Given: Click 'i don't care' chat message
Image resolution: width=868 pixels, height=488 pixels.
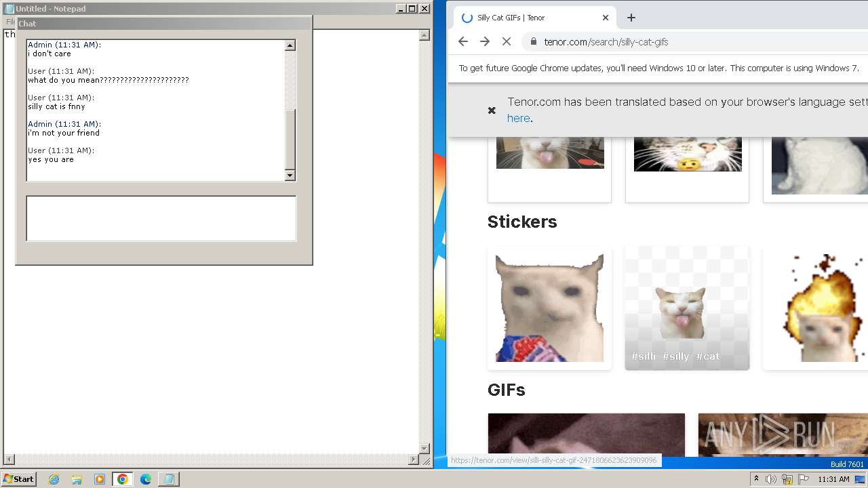Looking at the screenshot, I should click(49, 54).
